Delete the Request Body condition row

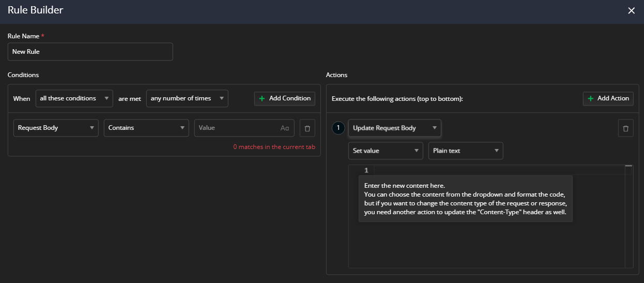pyautogui.click(x=308, y=128)
